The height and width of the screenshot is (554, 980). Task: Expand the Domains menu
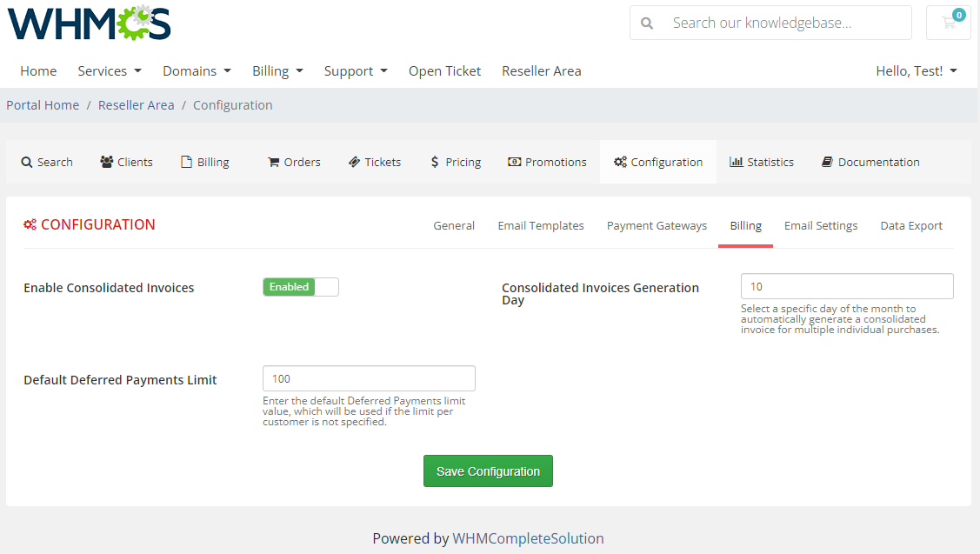197,70
